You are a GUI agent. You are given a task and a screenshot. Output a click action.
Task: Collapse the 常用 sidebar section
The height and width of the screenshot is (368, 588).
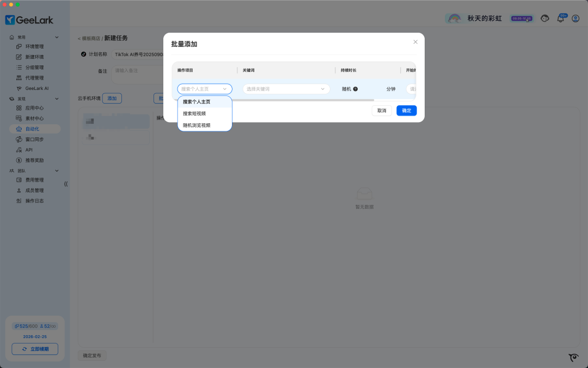pyautogui.click(x=57, y=37)
